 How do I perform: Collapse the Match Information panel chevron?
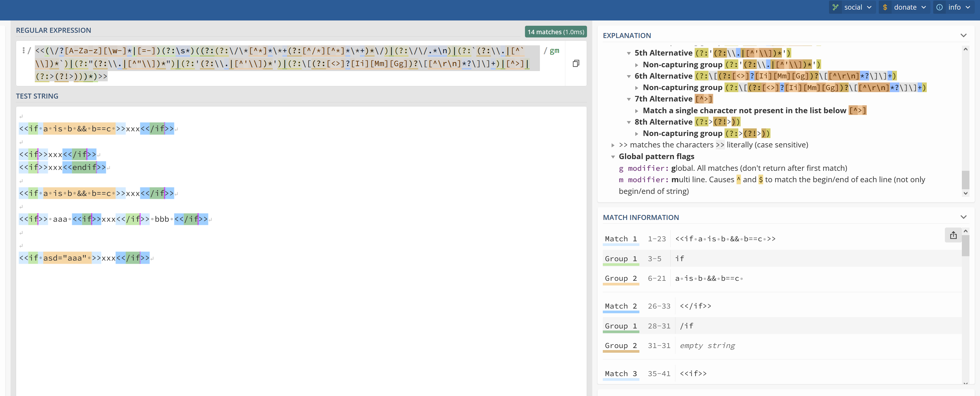pos(963,217)
